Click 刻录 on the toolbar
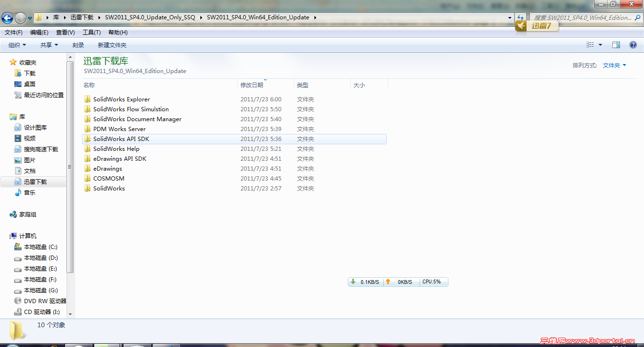 (78, 45)
